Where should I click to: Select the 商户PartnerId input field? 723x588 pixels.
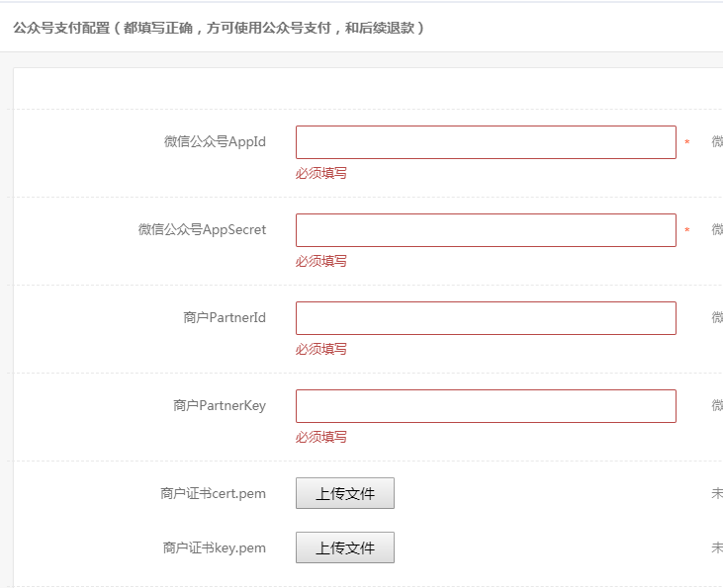(x=486, y=318)
